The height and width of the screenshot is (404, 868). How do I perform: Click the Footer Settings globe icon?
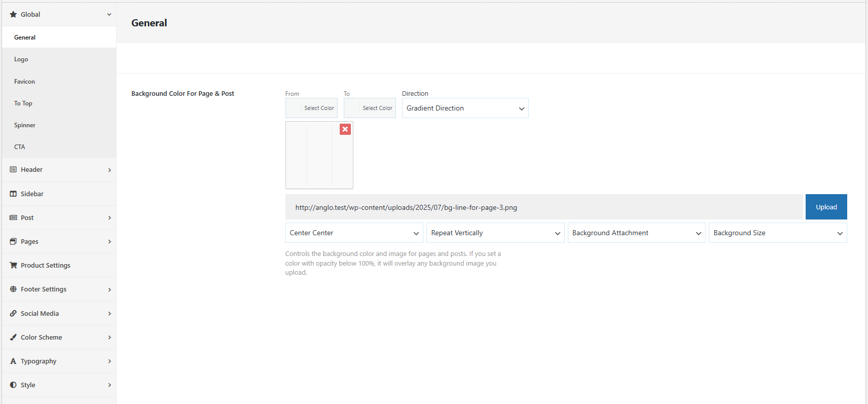pos(13,289)
